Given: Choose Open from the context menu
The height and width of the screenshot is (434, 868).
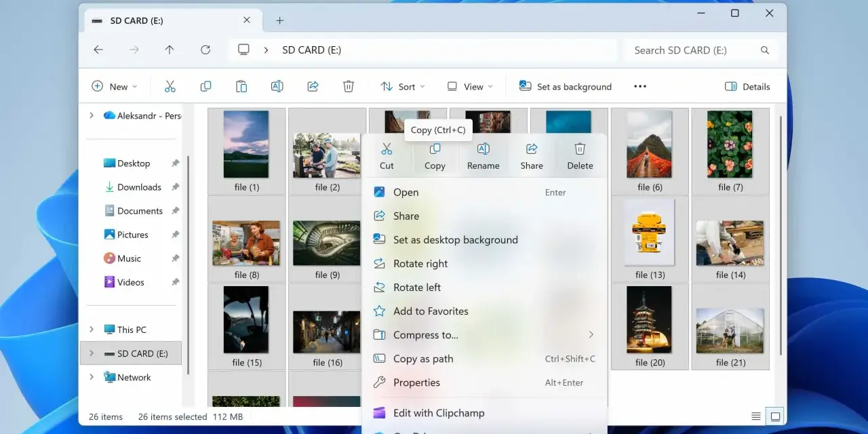Looking at the screenshot, I should (x=485, y=193).
